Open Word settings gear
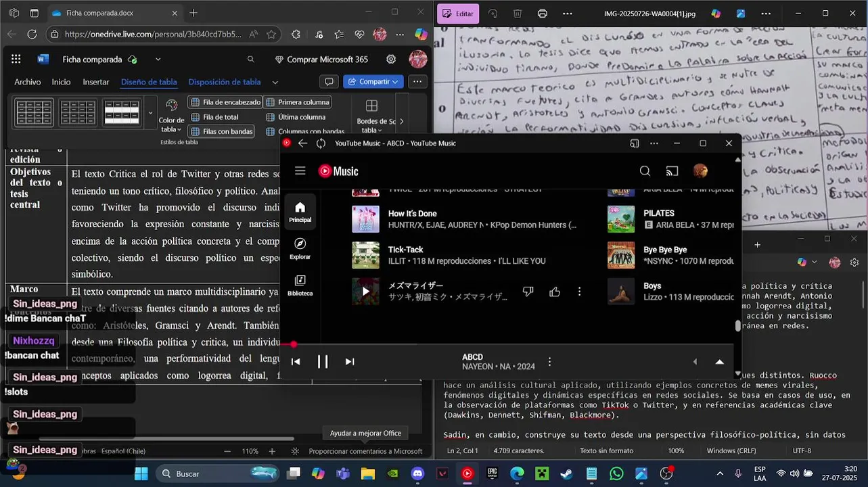868x487 pixels. pyautogui.click(x=391, y=60)
